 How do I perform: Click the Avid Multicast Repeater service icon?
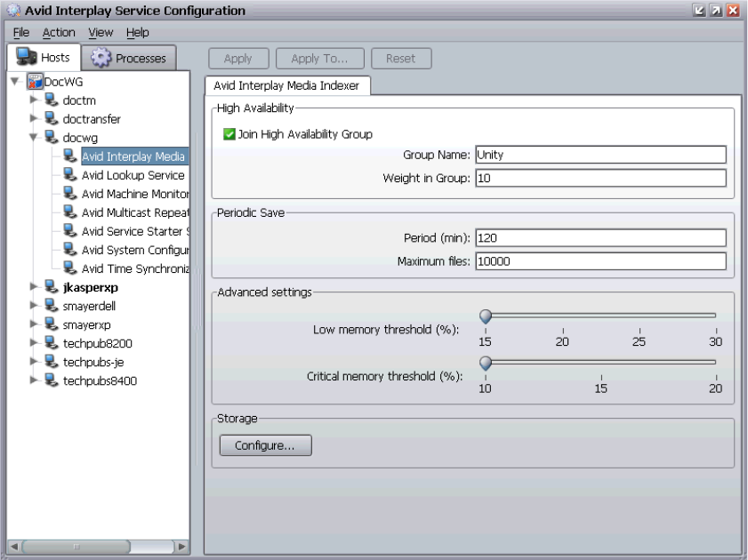tap(70, 212)
